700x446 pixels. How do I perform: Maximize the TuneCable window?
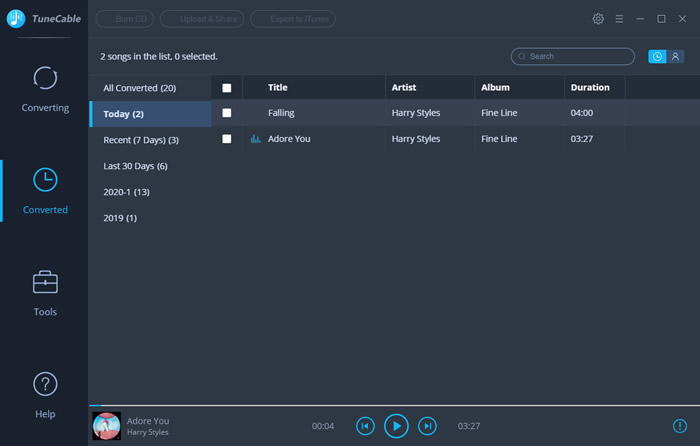tap(661, 19)
